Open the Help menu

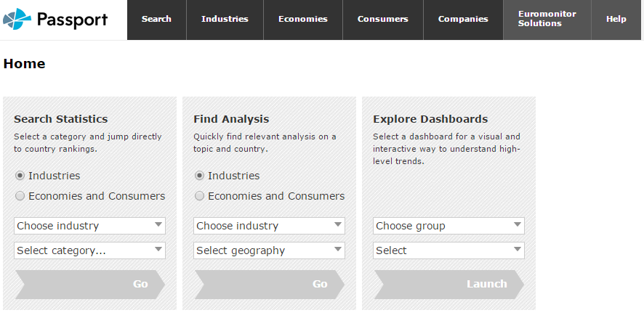(x=616, y=20)
